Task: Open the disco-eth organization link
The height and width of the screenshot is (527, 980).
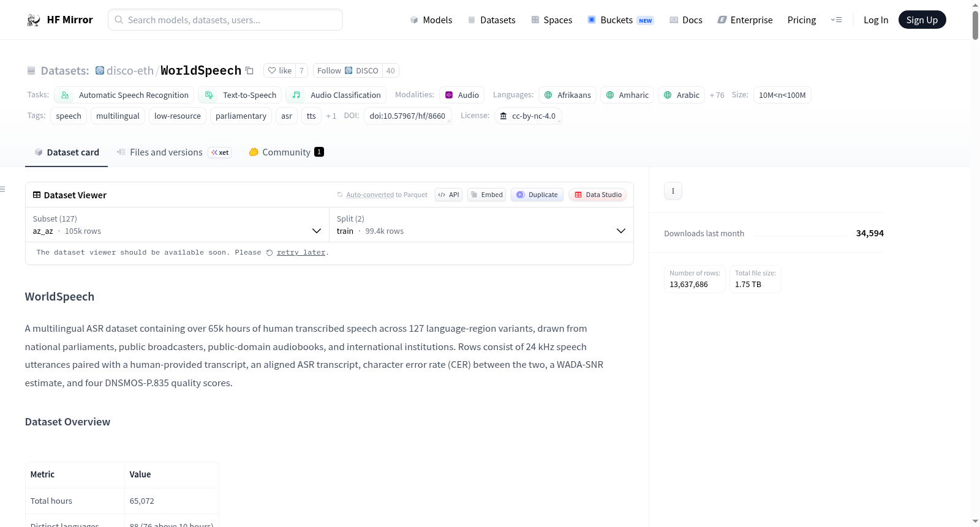Action: pyautogui.click(x=130, y=70)
